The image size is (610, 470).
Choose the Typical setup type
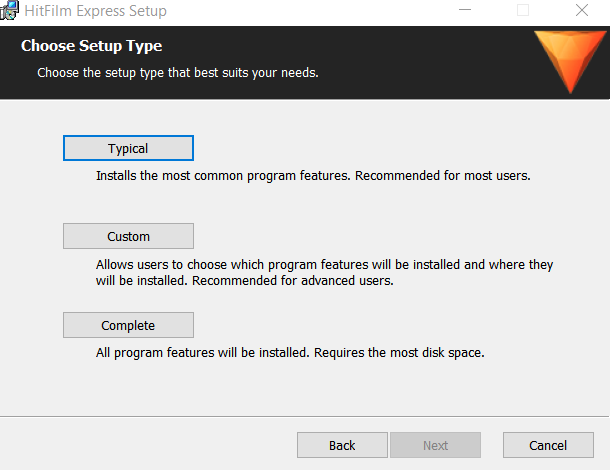tap(128, 148)
